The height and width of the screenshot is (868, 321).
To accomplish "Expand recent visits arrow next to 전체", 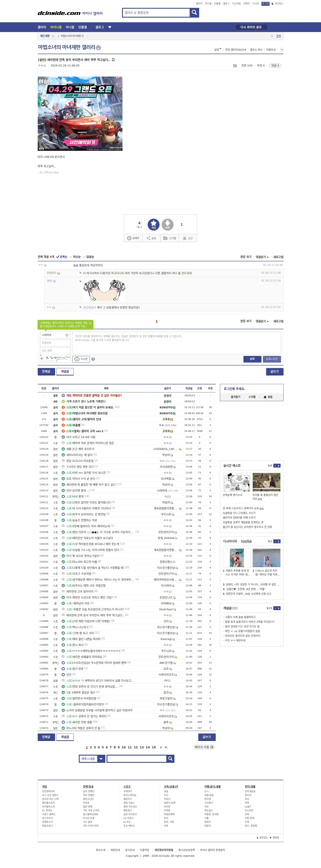I will coord(272,36).
